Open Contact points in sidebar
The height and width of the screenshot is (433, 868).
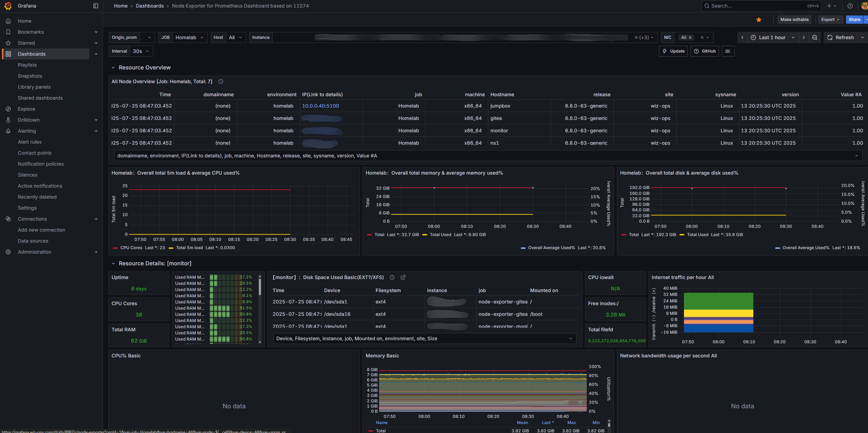(35, 153)
